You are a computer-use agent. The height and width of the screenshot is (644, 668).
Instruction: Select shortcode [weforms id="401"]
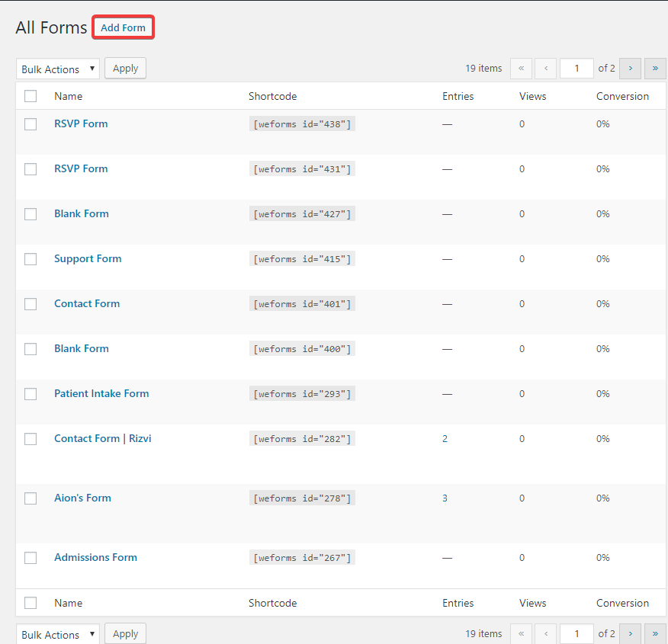click(x=302, y=304)
